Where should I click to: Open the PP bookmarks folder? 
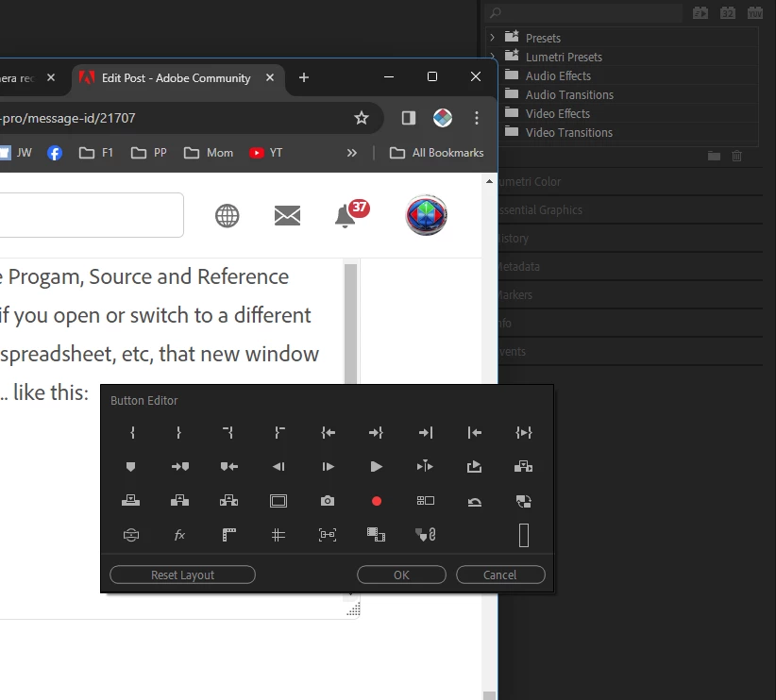click(149, 153)
